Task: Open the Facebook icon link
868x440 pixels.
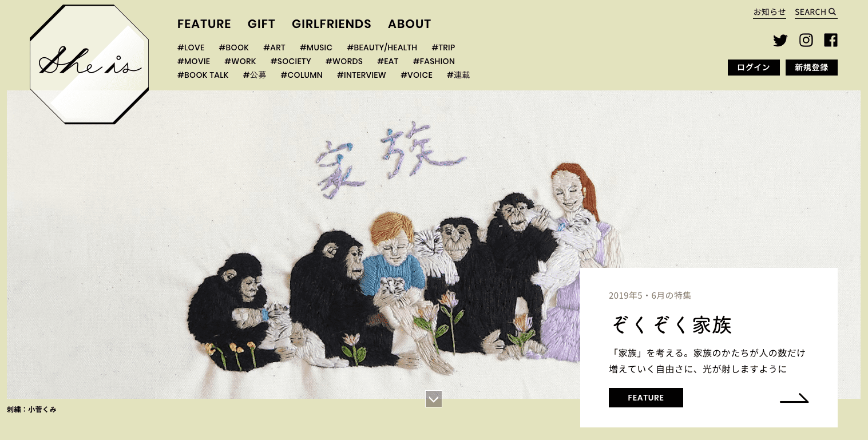Action: (x=831, y=40)
